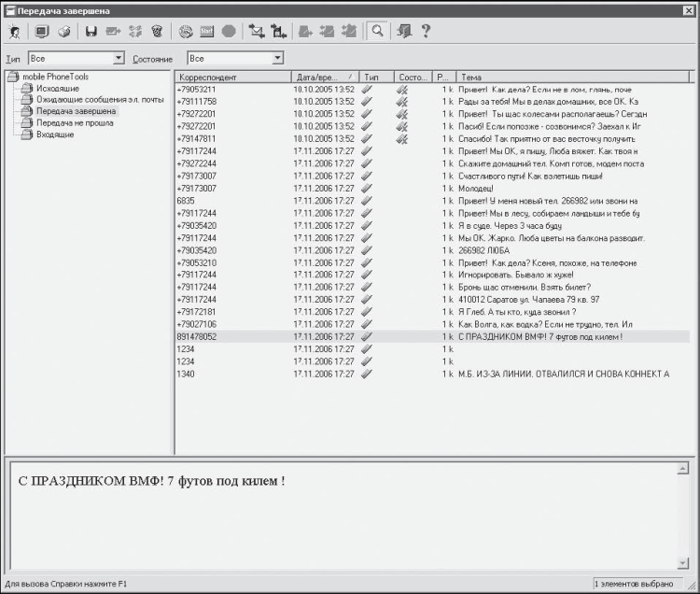Click the question mark help icon

[x=426, y=31]
